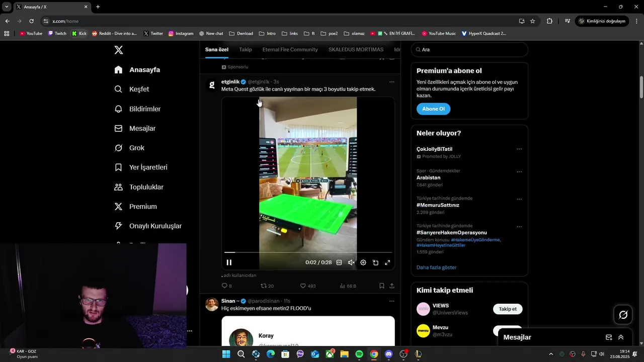Viewport: 644px width, 362px height.
Task: Click Daha fazla göster link
Action: coord(436,267)
